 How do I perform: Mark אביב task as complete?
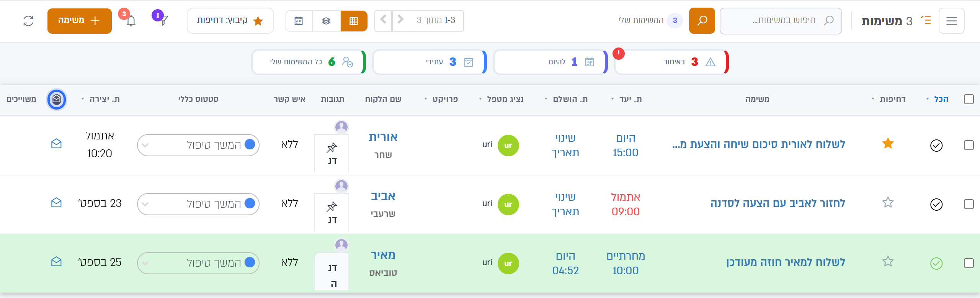936,205
